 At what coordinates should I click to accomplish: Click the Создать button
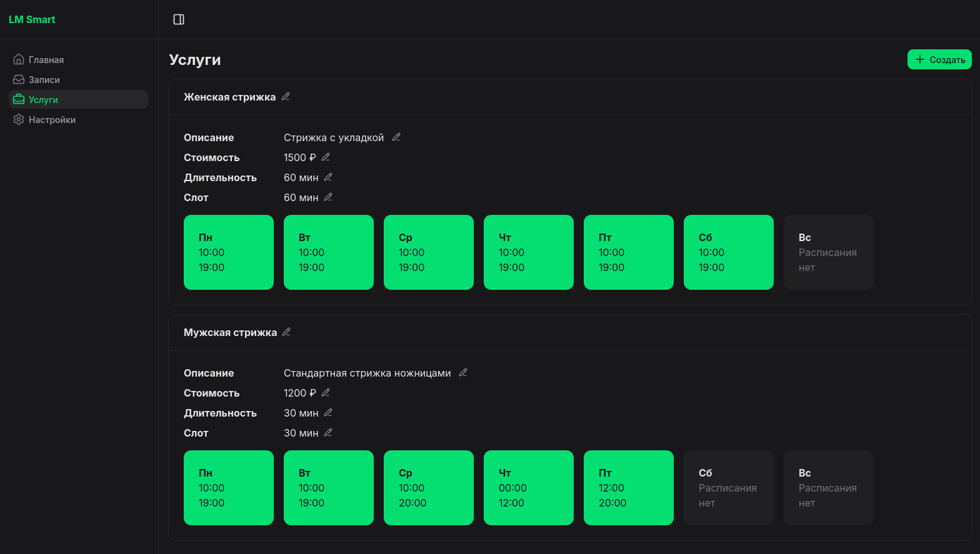click(939, 59)
